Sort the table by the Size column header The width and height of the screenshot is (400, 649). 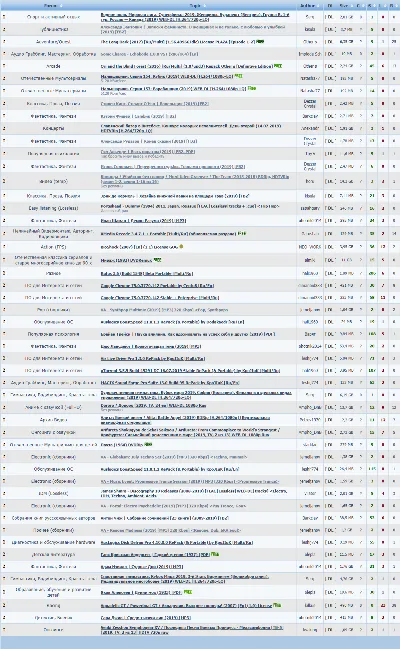click(344, 6)
